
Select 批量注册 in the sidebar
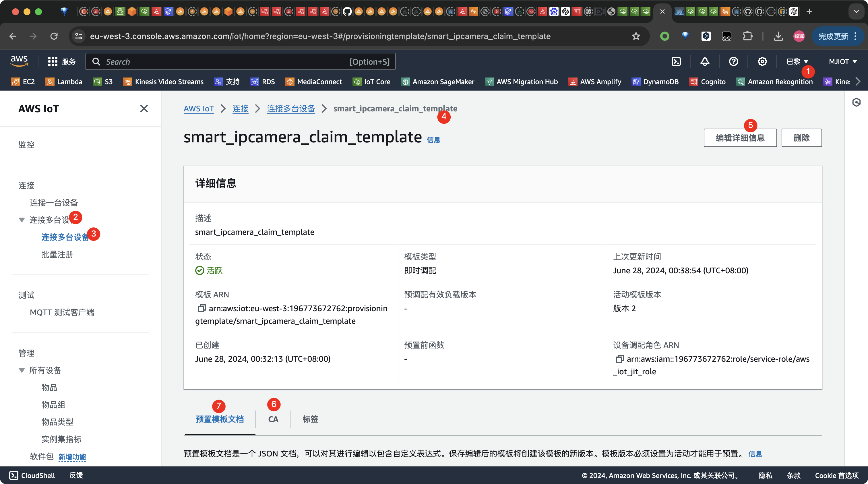point(57,254)
